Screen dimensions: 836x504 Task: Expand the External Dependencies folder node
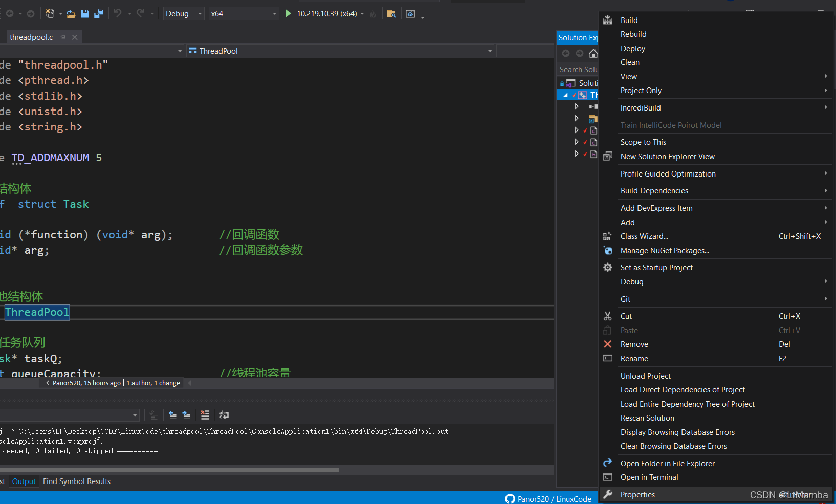point(577,118)
